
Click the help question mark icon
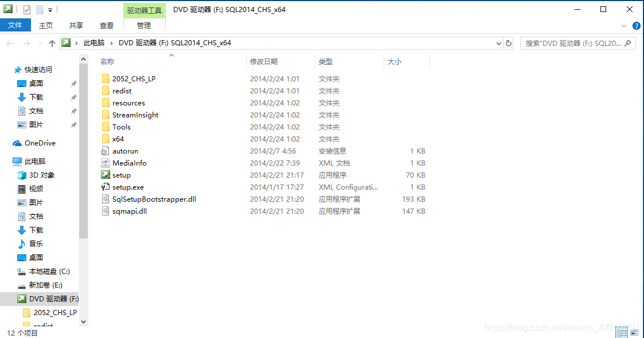click(x=636, y=26)
